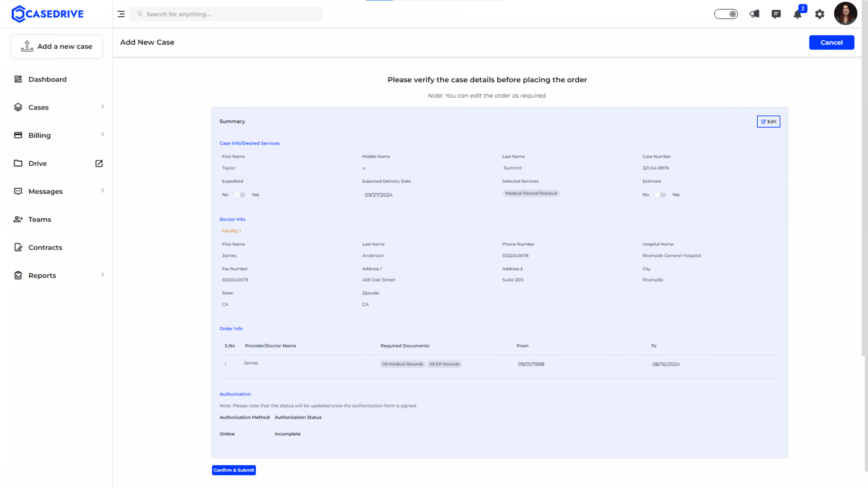868x488 pixels.
Task: Click the To date 08/16/2024
Action: (666, 364)
